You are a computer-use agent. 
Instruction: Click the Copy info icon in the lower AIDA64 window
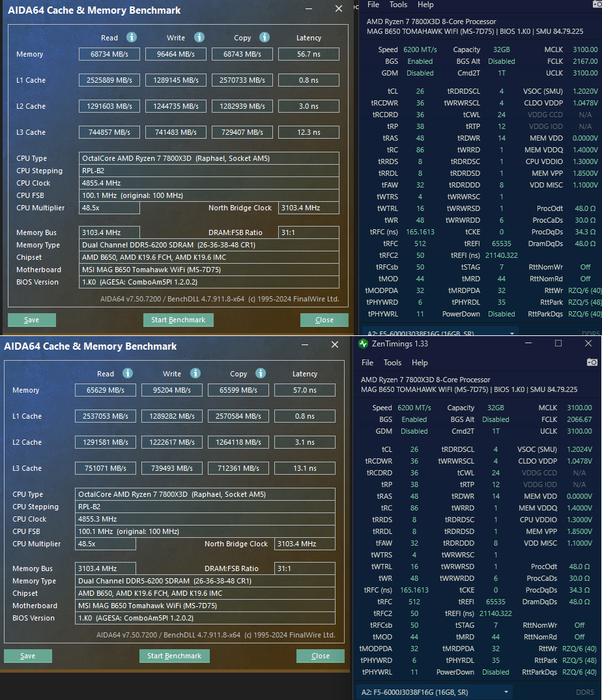[261, 373]
